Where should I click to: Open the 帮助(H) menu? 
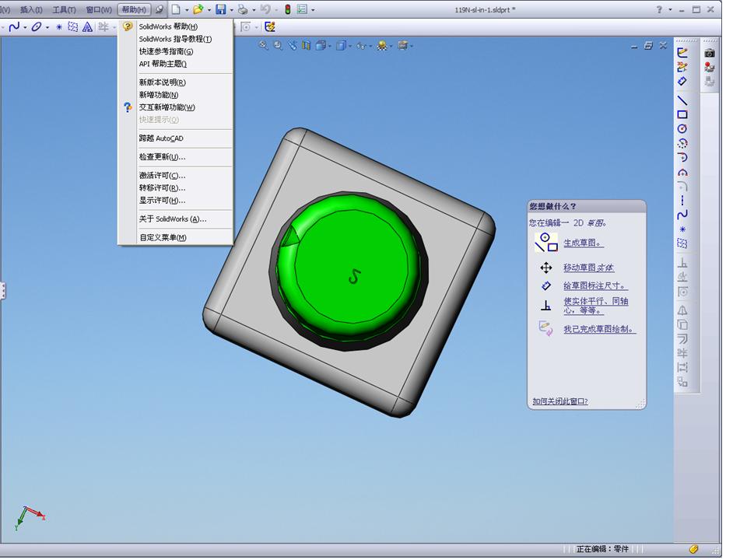click(x=134, y=9)
